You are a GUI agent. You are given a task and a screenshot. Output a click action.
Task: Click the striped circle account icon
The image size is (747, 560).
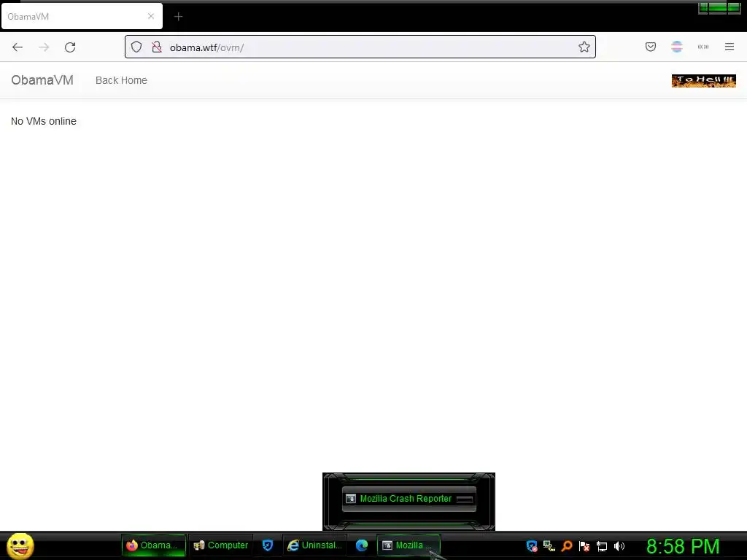tap(677, 47)
